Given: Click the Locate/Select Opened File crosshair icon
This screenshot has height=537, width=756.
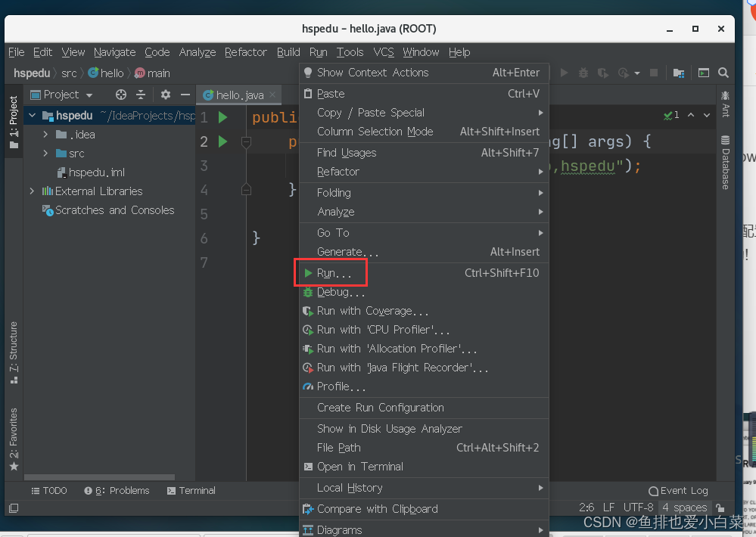Looking at the screenshot, I should [x=121, y=95].
